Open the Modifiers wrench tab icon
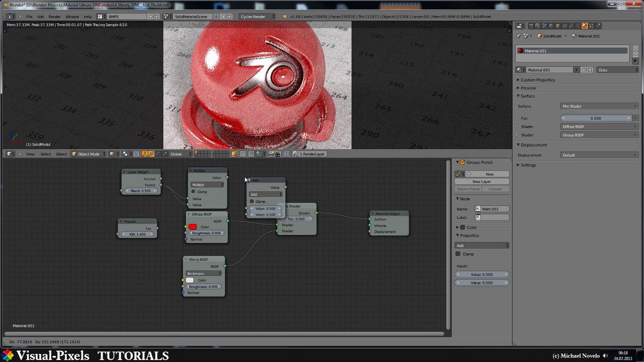Screen dimensions: 644x362 572,26
